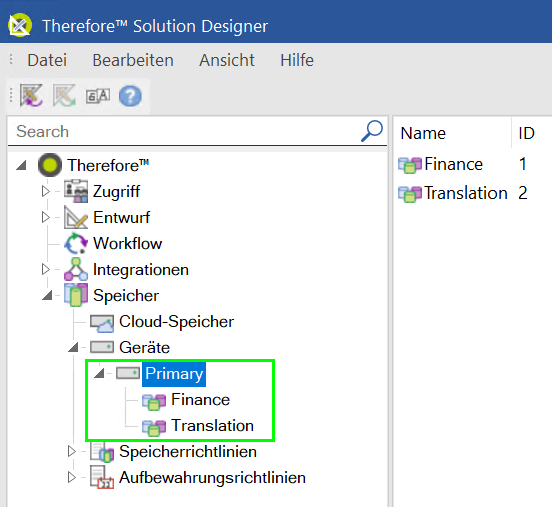Select the Therefore root label
This screenshot has height=507, width=552.
(x=108, y=165)
